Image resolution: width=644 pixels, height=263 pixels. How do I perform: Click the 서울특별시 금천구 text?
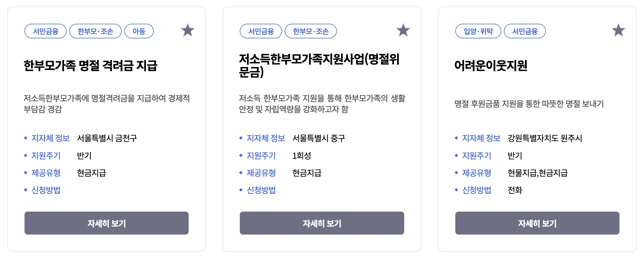107,138
